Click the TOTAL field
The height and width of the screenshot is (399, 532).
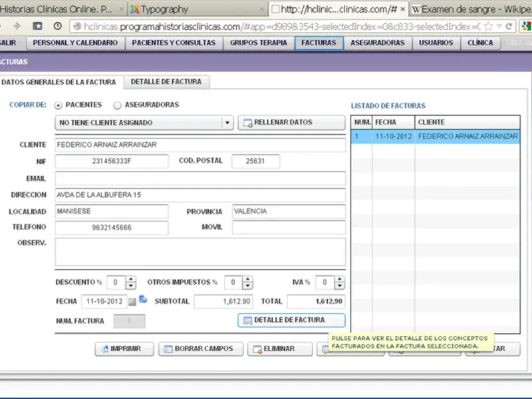coord(317,302)
